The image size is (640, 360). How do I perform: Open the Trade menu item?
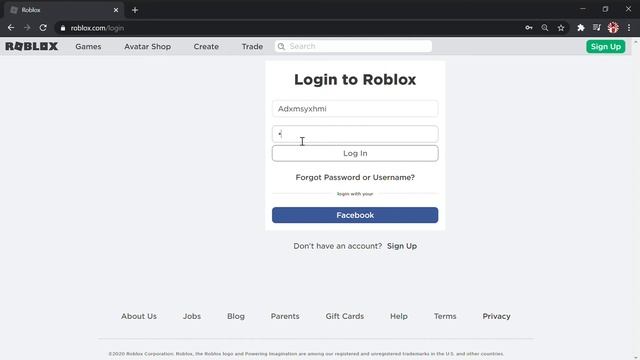point(252,47)
